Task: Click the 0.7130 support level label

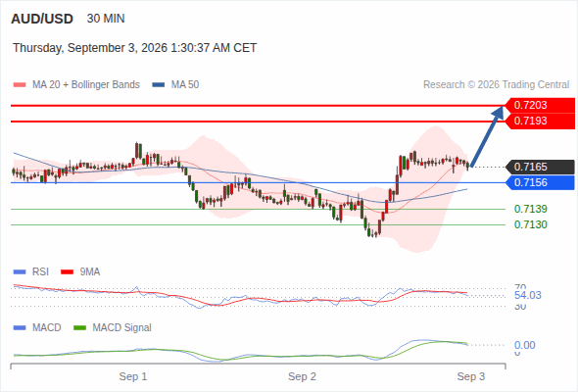Action: [530, 224]
